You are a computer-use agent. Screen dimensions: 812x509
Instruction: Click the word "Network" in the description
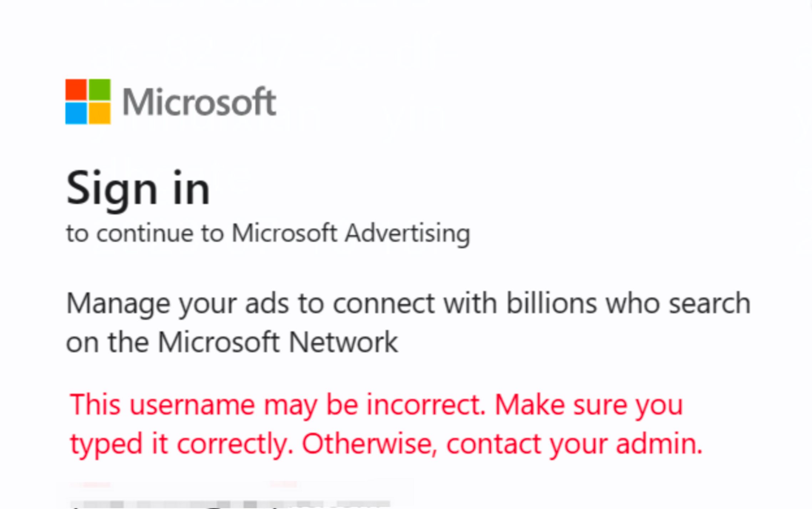click(343, 342)
